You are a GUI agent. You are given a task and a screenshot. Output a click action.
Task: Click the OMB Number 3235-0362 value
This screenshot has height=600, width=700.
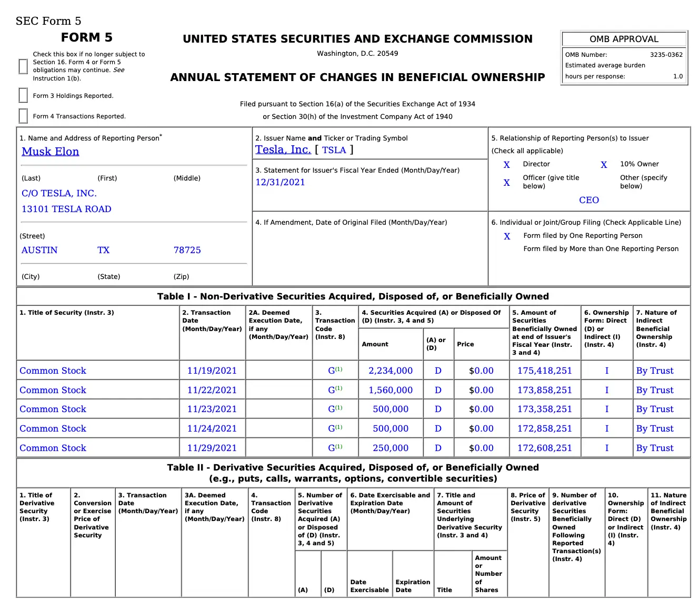666,55
